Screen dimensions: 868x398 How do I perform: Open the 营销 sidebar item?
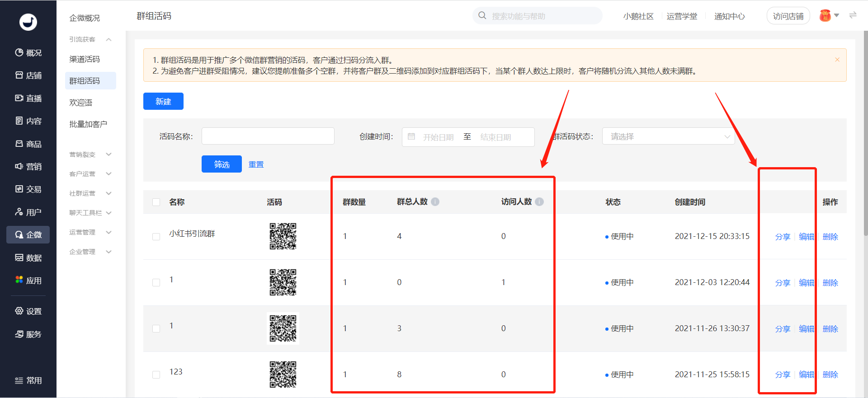pyautogui.click(x=28, y=166)
